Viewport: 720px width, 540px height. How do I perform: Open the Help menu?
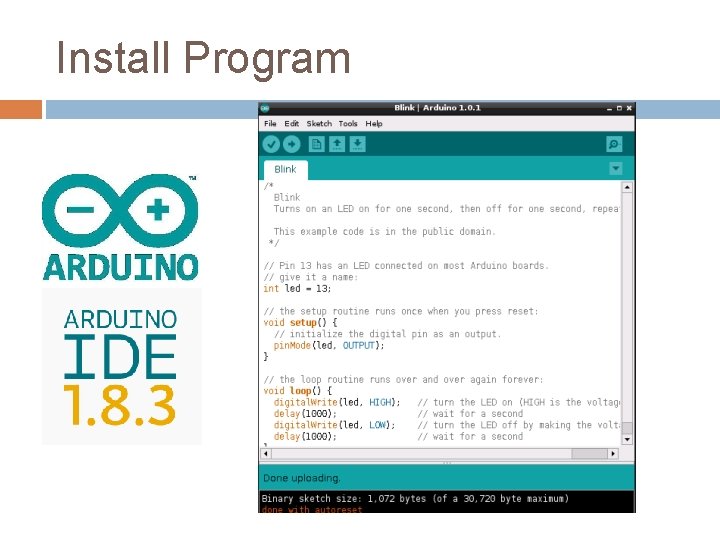pos(374,124)
